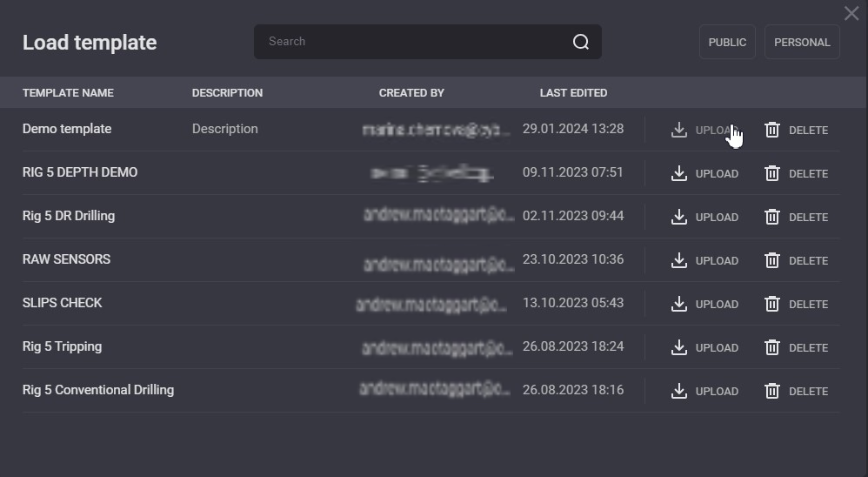Select the Rig 5 Tripping template name
The height and width of the screenshot is (477, 868).
tap(62, 346)
